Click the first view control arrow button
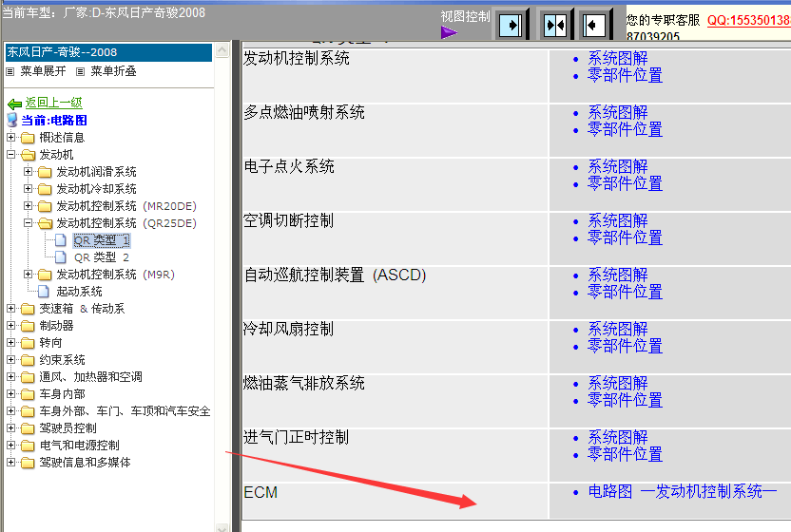The width and height of the screenshot is (791, 532). click(511, 25)
